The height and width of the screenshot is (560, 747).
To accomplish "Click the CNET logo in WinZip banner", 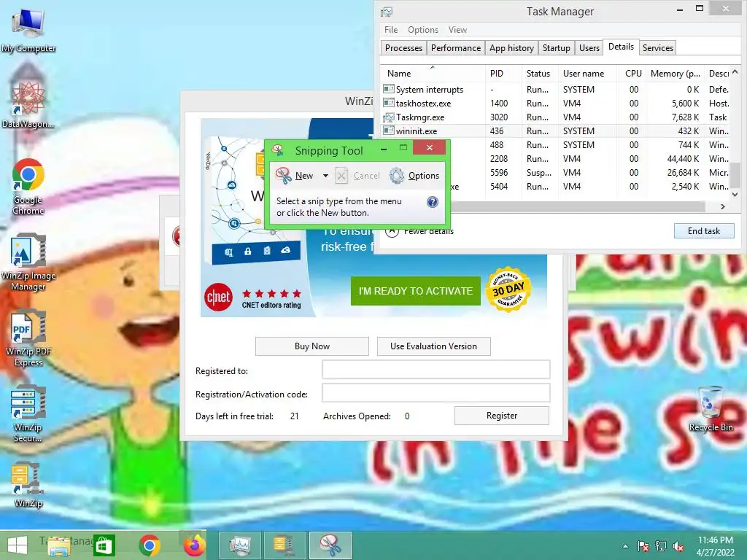I will pos(219,297).
